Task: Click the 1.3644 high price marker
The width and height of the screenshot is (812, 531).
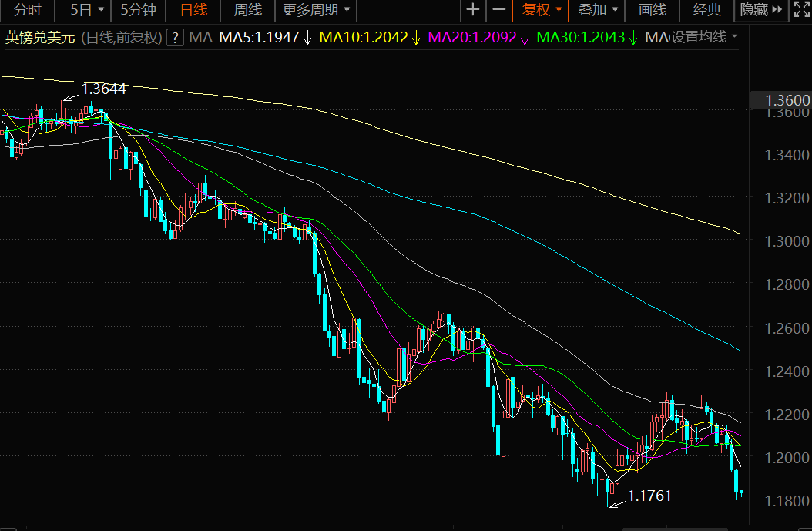Action: pos(103,89)
